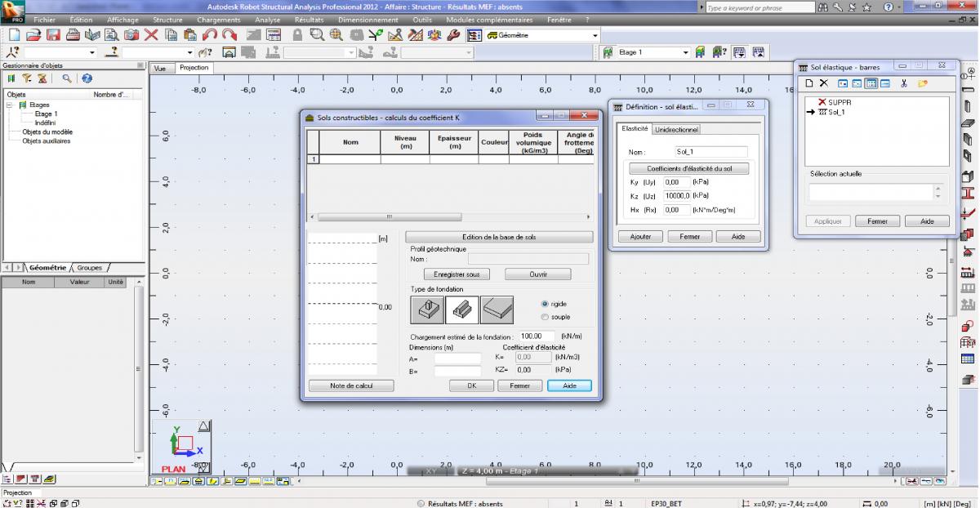Click the scissors icon in Sol élastique window
980x508 pixels.
click(904, 83)
